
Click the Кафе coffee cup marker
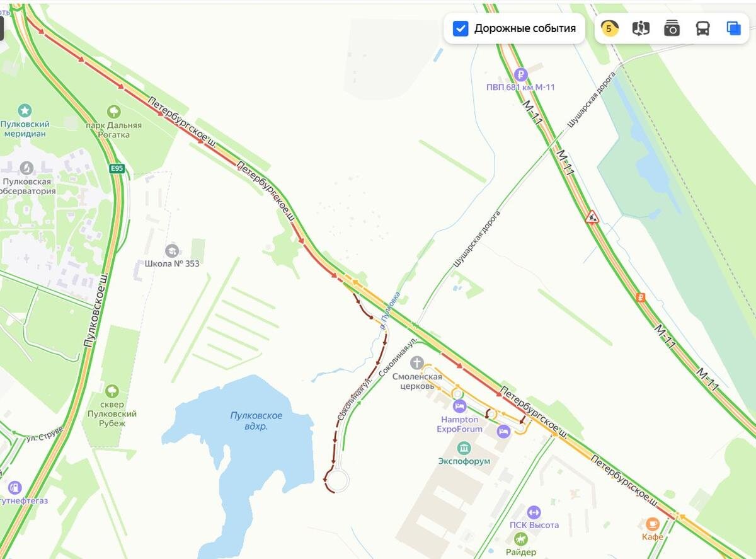pyautogui.click(x=653, y=524)
